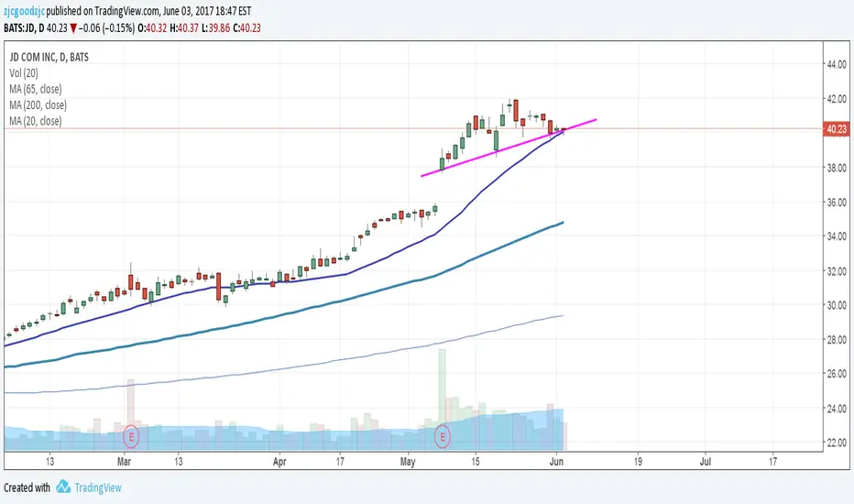
Task: Click the 15 date label after May
Action: pos(476,462)
